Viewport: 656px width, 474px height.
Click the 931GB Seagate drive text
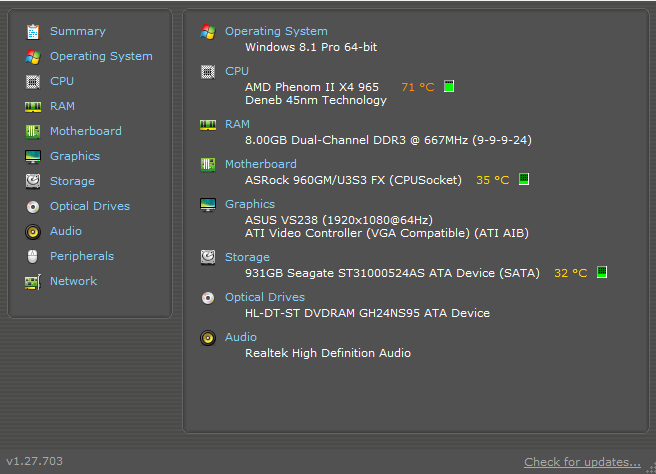(392, 273)
